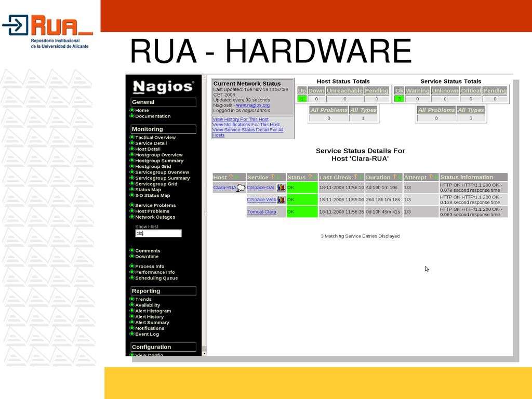Click green bullet beside Tactical Overview
Screen dimensions: 532x399
(132, 137)
